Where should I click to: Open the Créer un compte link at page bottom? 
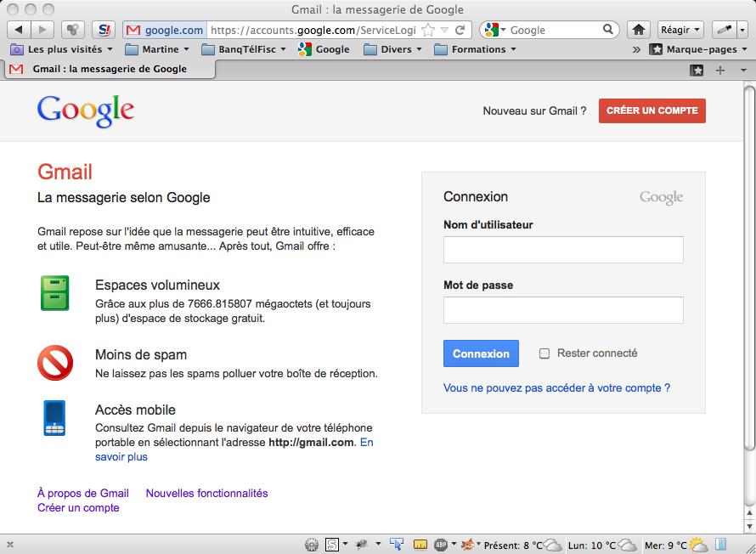pos(78,508)
